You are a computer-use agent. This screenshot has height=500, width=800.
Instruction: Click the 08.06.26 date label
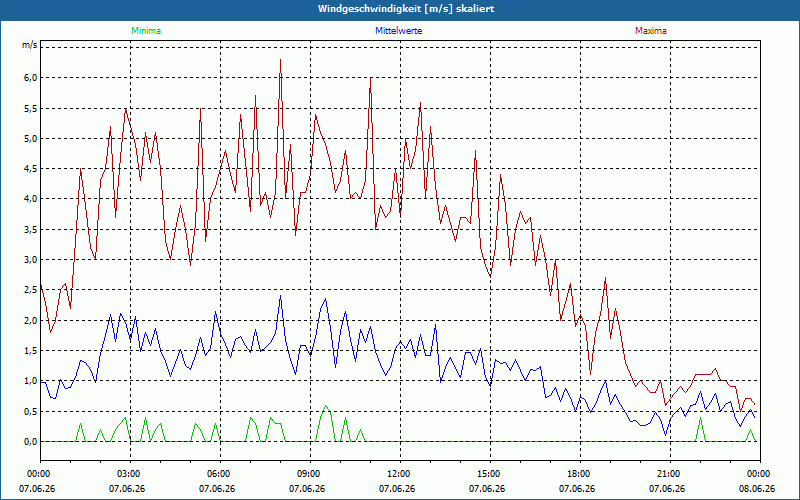[757, 488]
